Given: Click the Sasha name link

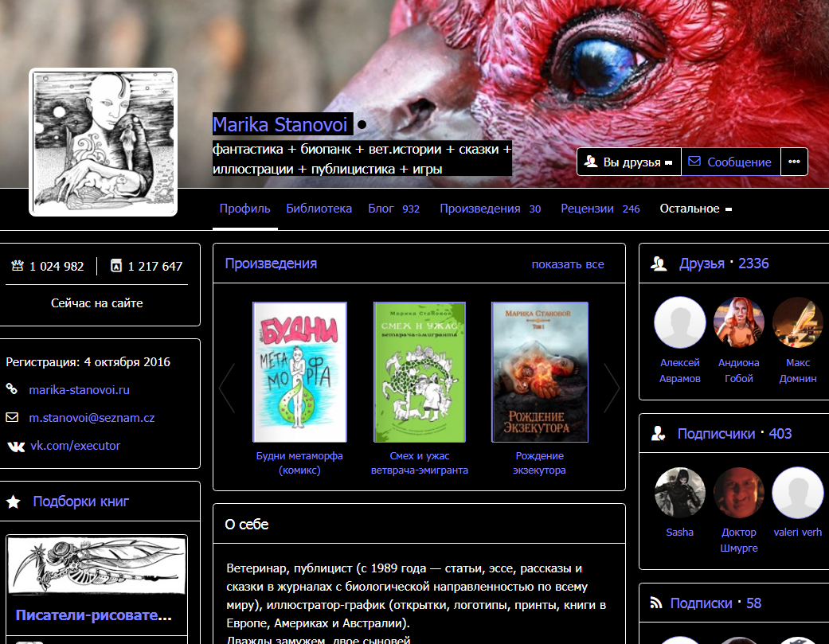Looking at the screenshot, I should 680,533.
